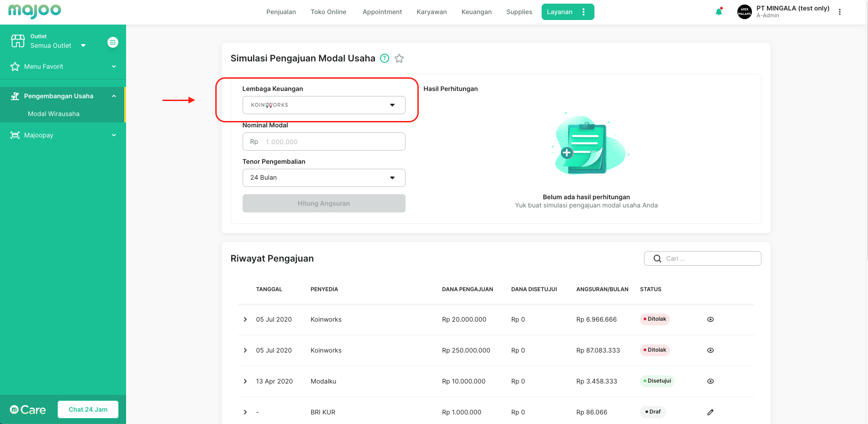Click the Arek Malang profile avatar
Screen dimensions: 868x424
click(x=745, y=12)
